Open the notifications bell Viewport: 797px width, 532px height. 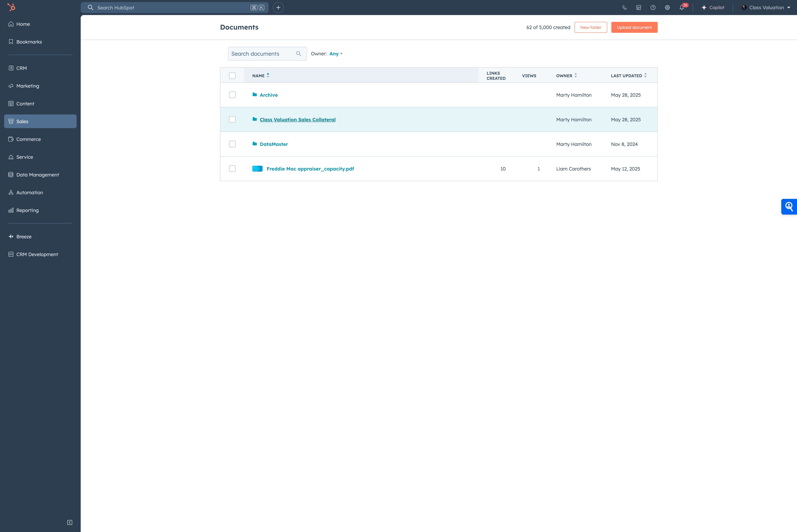tap(682, 8)
